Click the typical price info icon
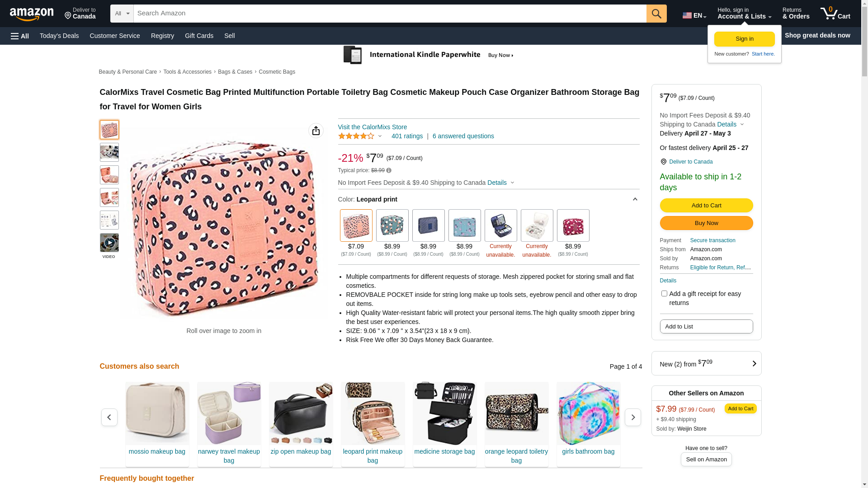This screenshot has width=868, height=488. pos(389,171)
